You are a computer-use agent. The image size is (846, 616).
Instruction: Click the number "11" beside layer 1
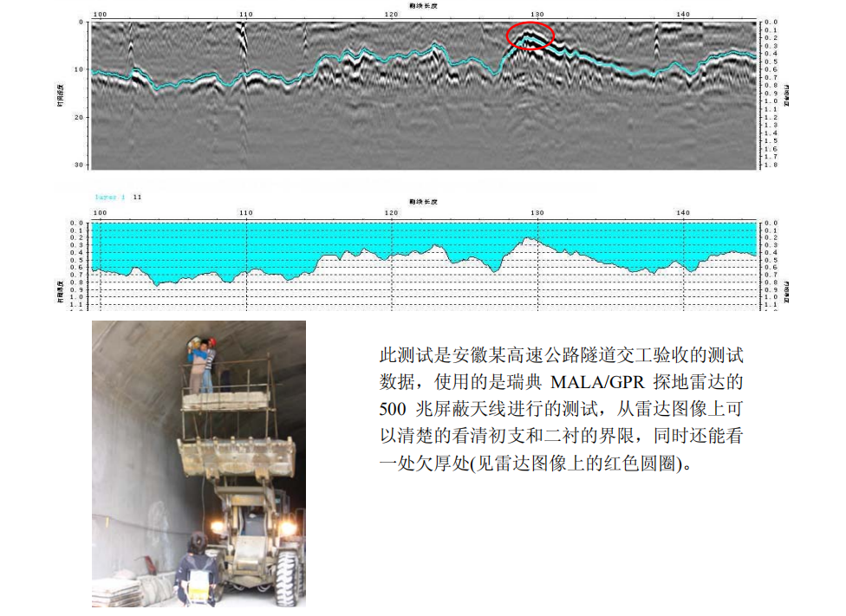click(137, 197)
